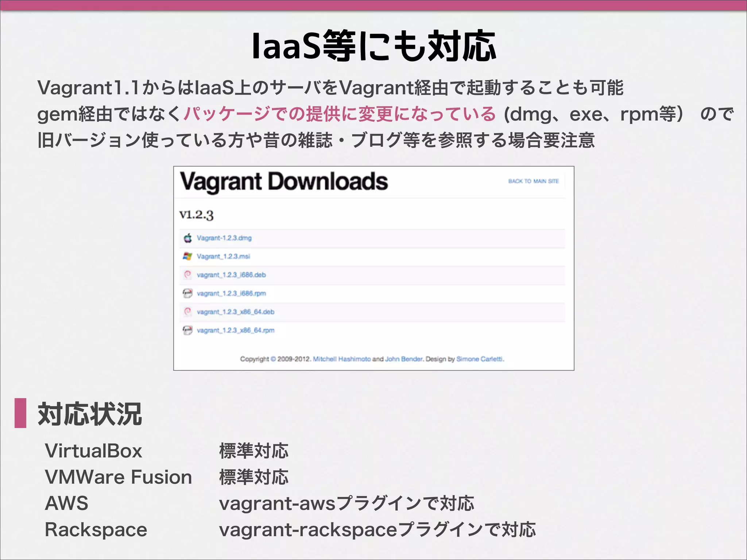Open vagrant_1.2.3_i686.deb link
Image resolution: width=747 pixels, height=560 pixels.
[231, 275]
